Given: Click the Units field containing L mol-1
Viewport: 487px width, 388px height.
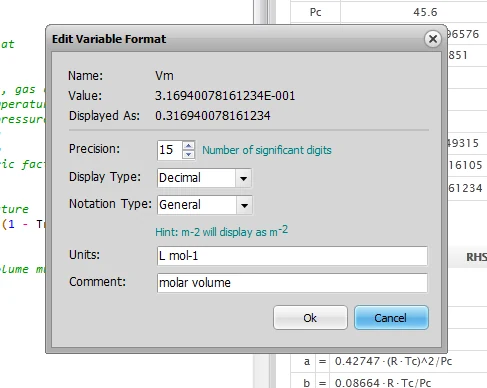Looking at the screenshot, I should (292, 256).
